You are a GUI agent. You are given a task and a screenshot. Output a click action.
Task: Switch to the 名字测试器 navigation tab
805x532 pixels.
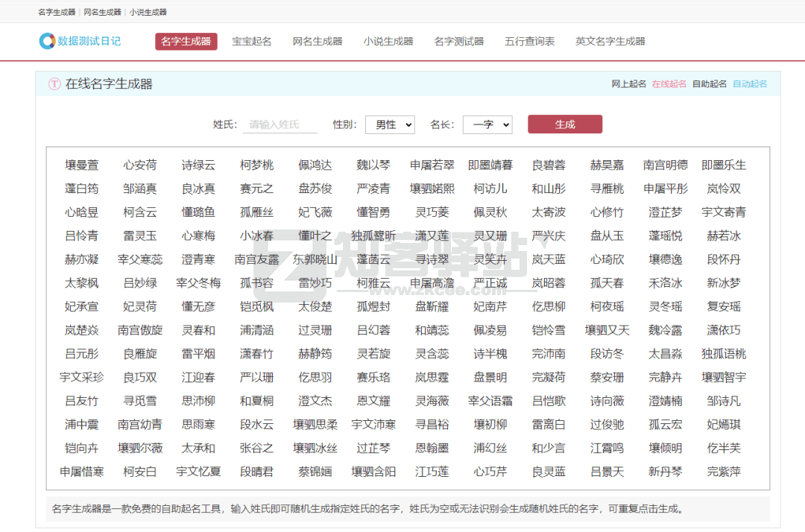(459, 42)
